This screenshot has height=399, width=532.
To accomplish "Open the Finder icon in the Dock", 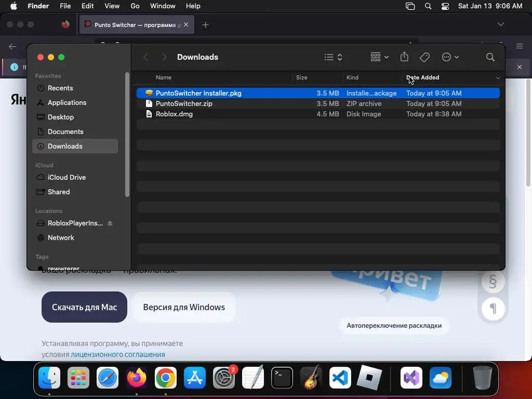I will point(49,378).
